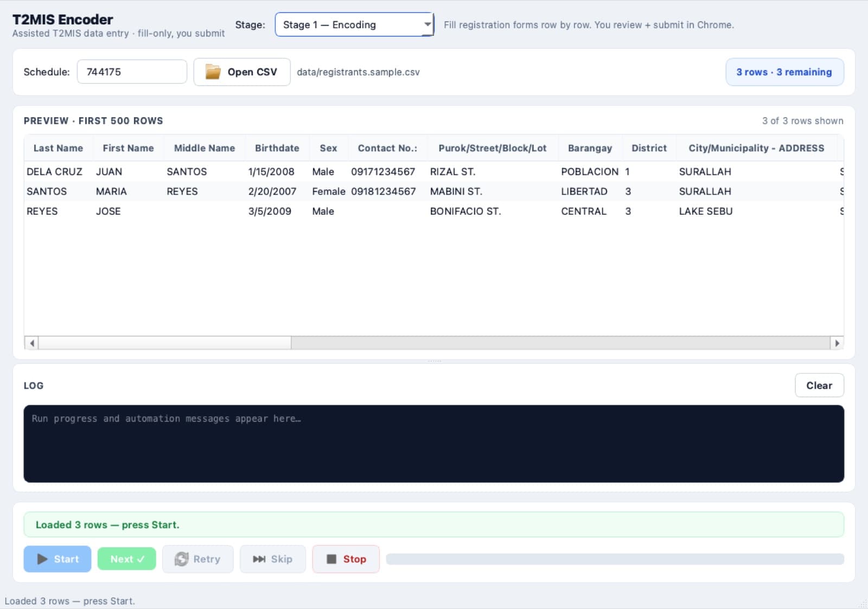Viewport: 868px width, 609px height.
Task: Select the Contact No. column header
Action: [387, 148]
